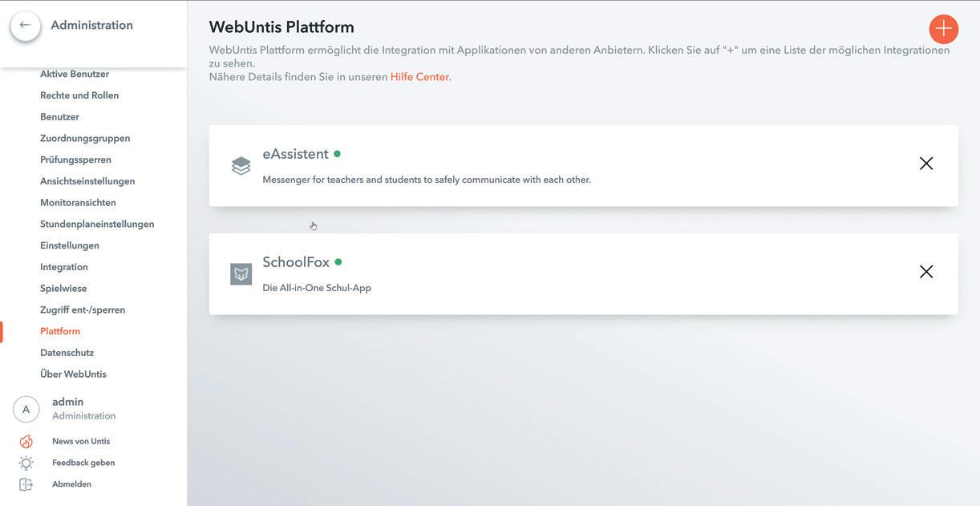Remove the eAssistent integration with X
Viewport: 980px width, 506px height.
tap(926, 164)
